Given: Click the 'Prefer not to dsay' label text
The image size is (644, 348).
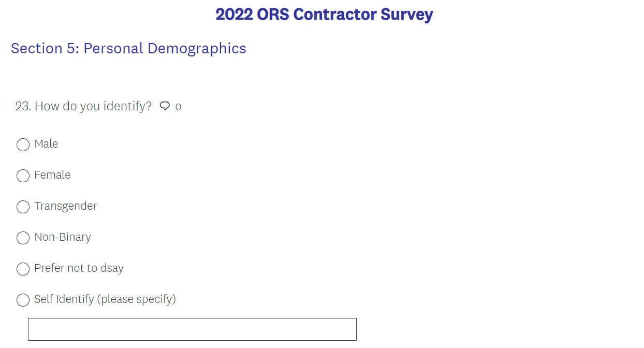Looking at the screenshot, I should (x=79, y=268).
